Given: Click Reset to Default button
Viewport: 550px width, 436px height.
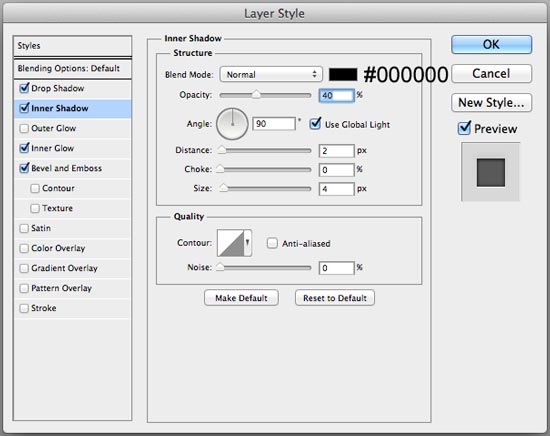Looking at the screenshot, I should pos(335,298).
